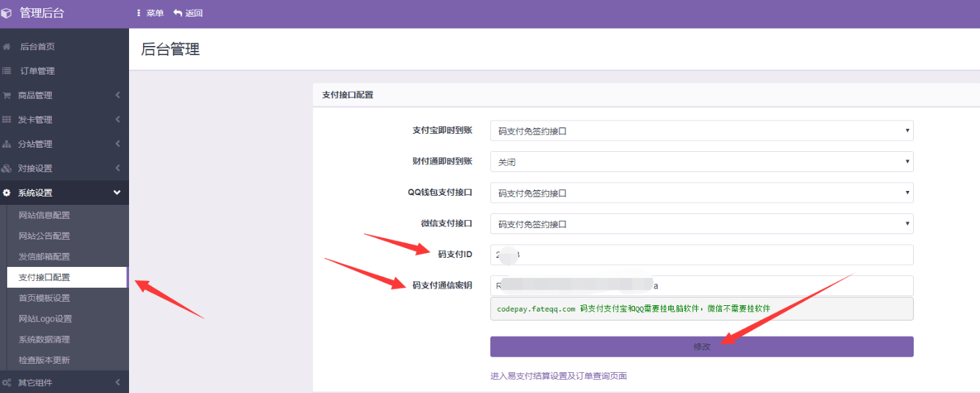Image resolution: width=980 pixels, height=393 pixels.
Task: Click the sitemap icon beside 分站管理
Action: point(7,144)
